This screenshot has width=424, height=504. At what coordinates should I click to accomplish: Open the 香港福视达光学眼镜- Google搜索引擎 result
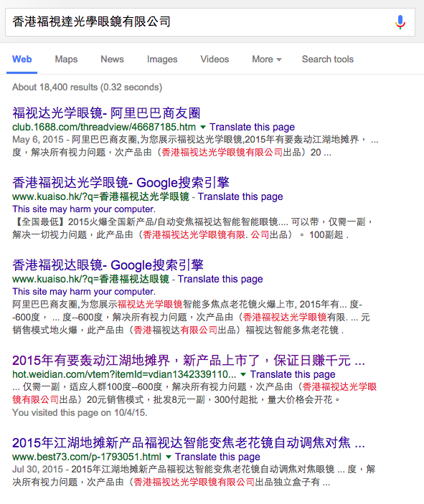pyautogui.click(x=121, y=182)
